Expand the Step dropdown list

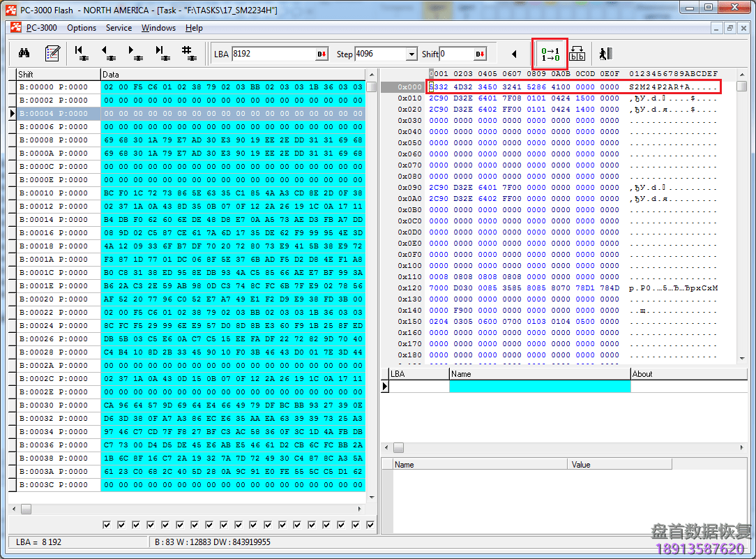(x=411, y=54)
